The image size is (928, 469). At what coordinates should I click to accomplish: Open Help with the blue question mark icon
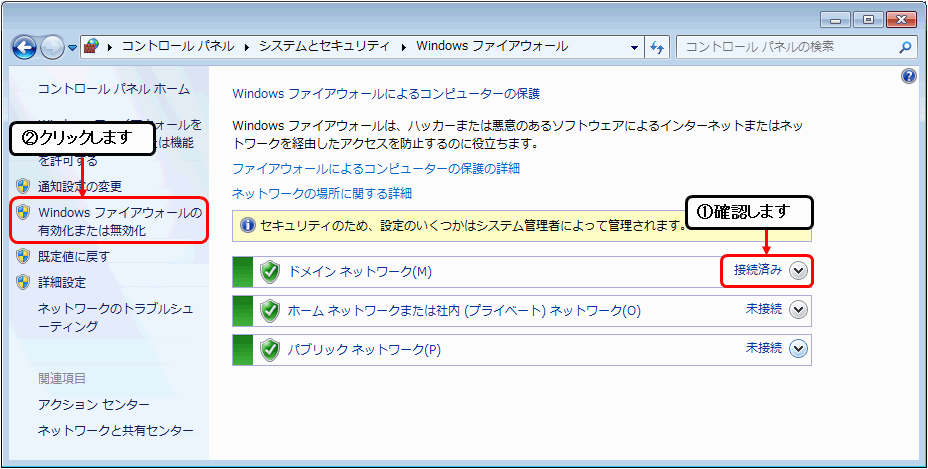[x=909, y=76]
